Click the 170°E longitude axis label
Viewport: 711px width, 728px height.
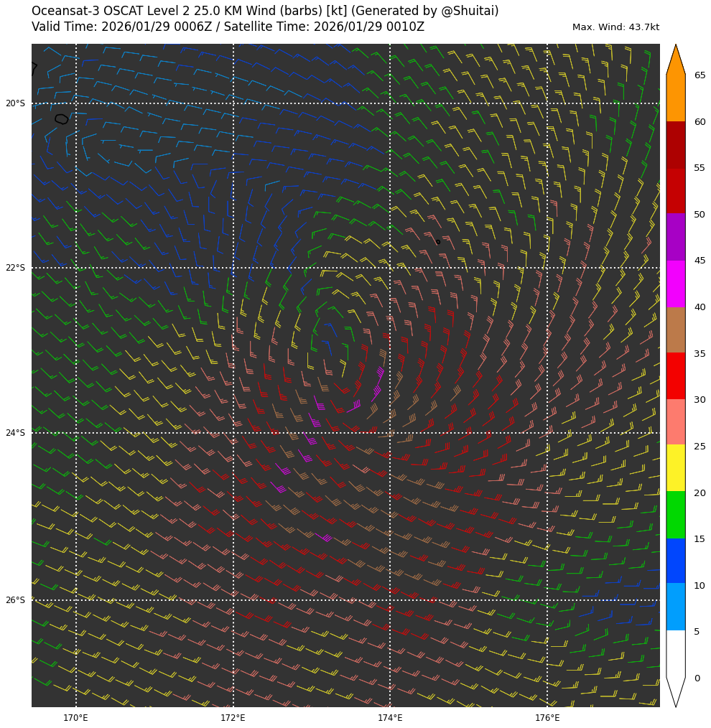(x=76, y=717)
